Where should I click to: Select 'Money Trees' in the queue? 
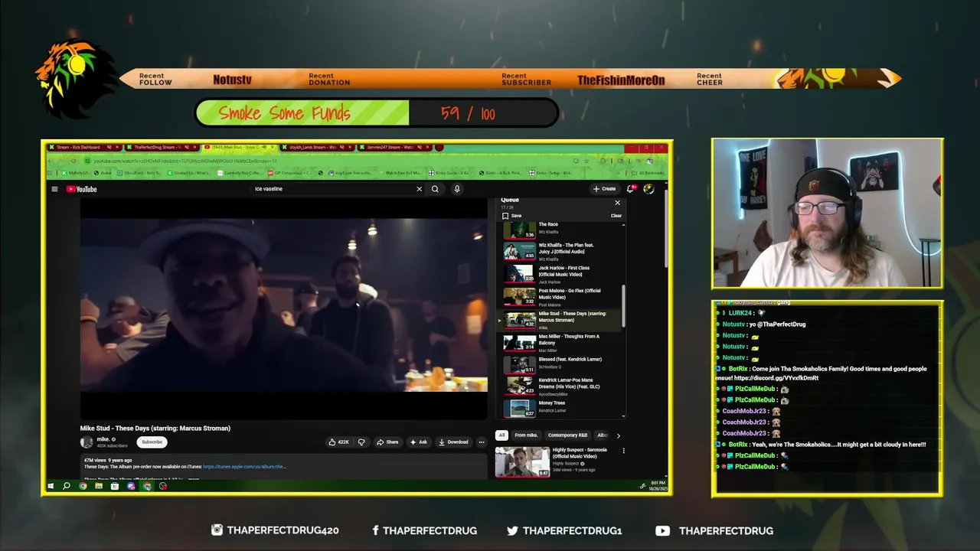coord(563,408)
